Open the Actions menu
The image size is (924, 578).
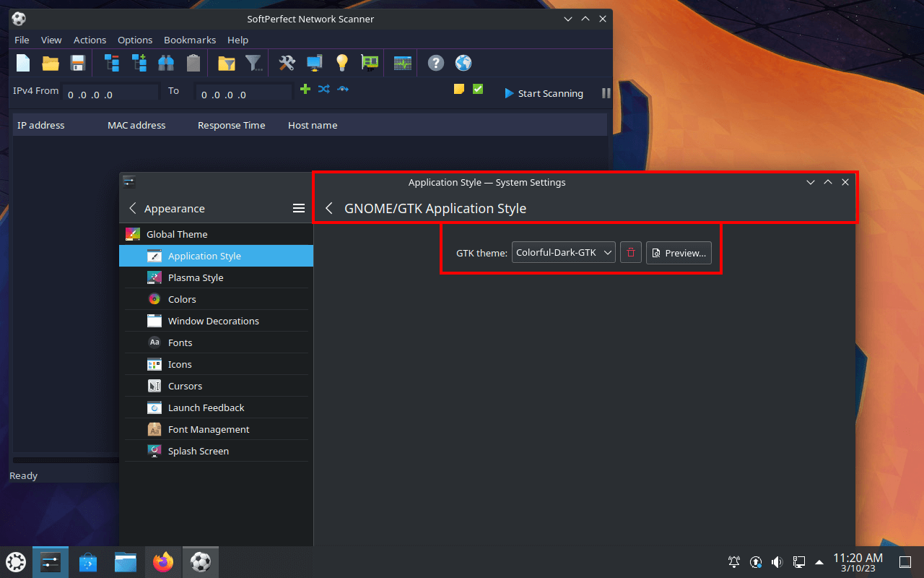(x=90, y=40)
